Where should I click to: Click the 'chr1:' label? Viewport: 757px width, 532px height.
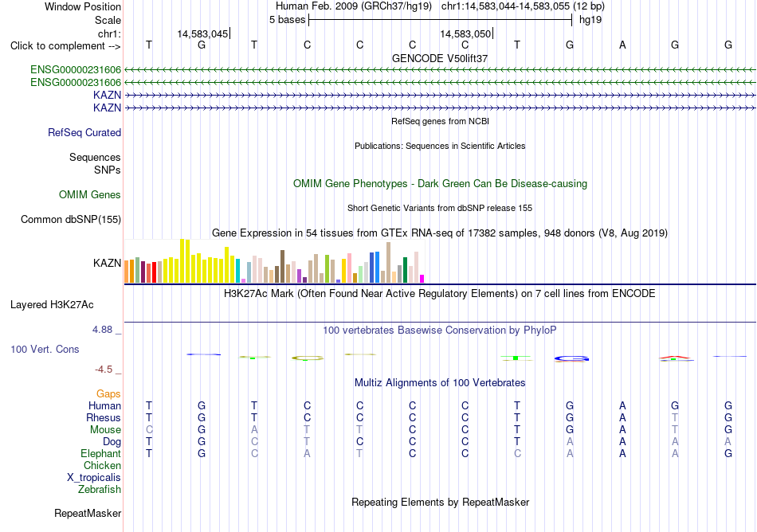109,33
